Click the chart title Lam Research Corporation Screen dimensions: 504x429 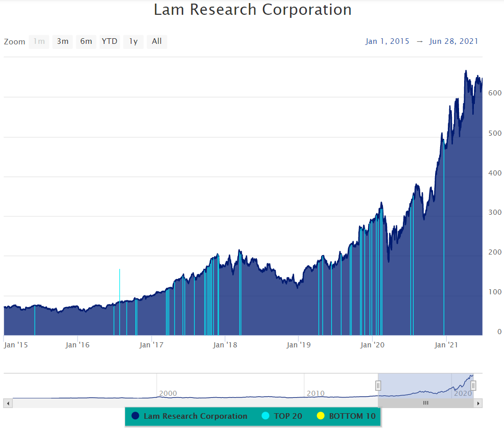pyautogui.click(x=253, y=10)
